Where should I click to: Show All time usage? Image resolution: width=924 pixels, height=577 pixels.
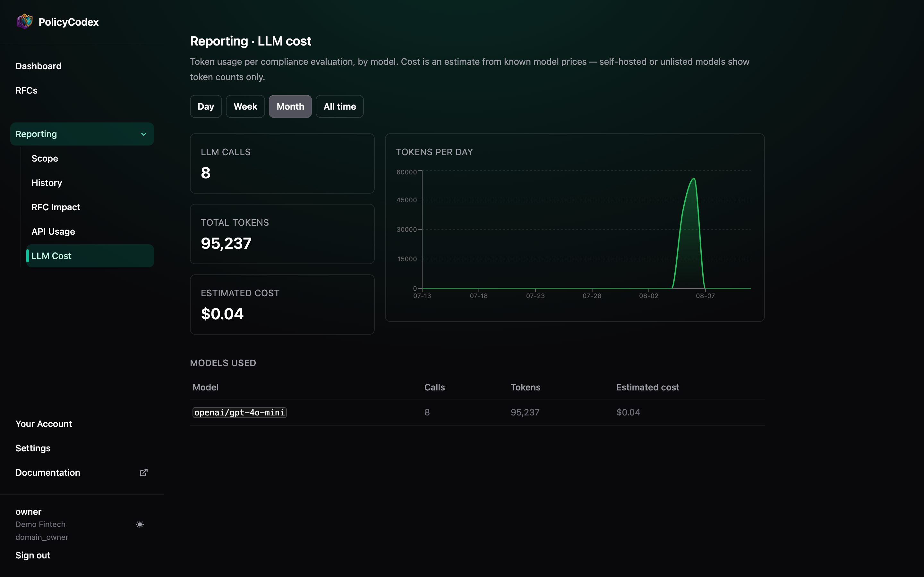[x=339, y=106]
